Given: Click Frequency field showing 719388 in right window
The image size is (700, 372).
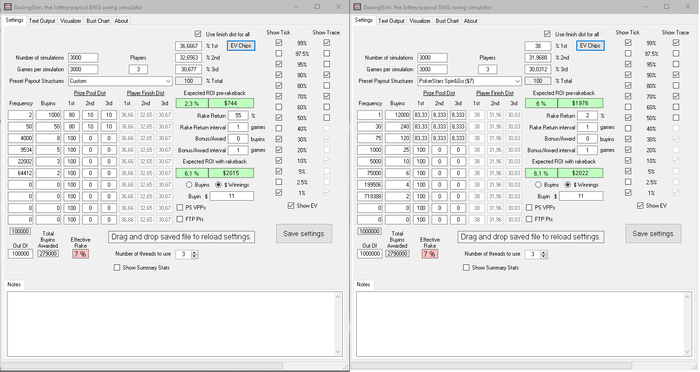Looking at the screenshot, I should pyautogui.click(x=370, y=196).
